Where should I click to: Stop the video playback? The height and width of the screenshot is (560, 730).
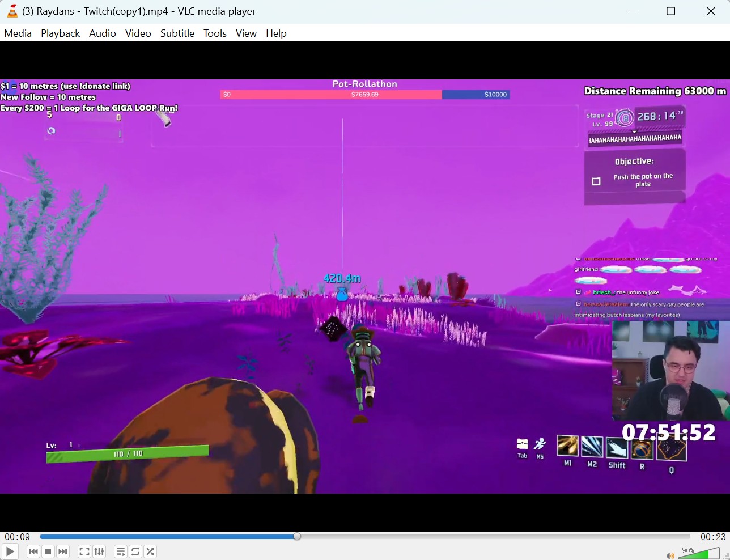point(48,551)
